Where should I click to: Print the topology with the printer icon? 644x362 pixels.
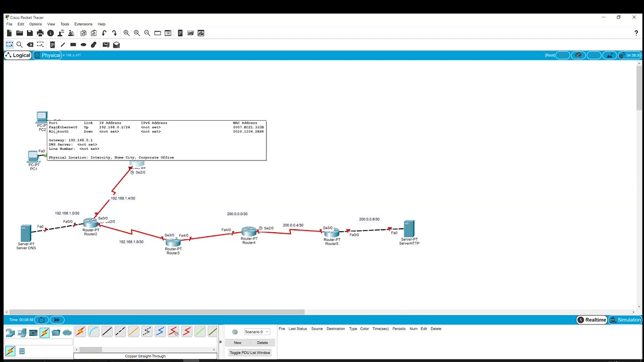(40, 33)
